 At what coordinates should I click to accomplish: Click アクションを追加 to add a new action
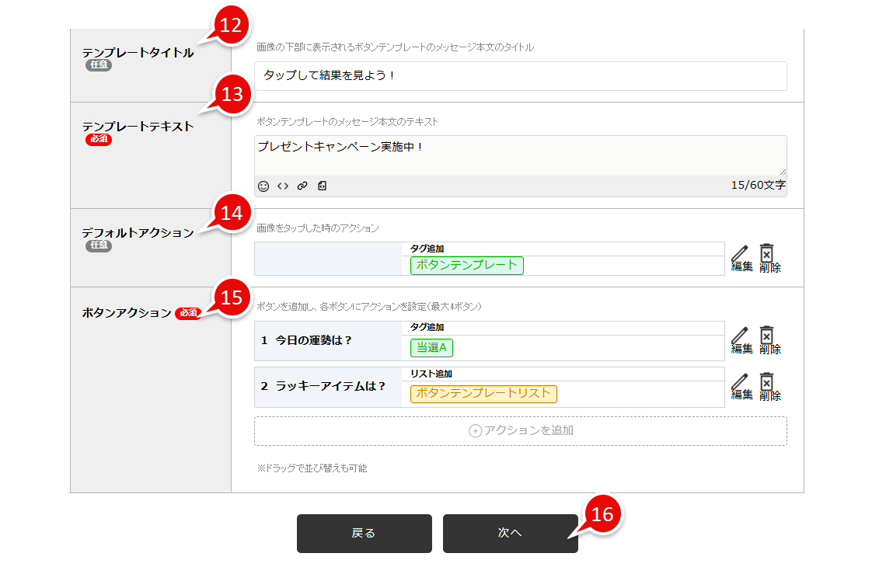[519, 430]
